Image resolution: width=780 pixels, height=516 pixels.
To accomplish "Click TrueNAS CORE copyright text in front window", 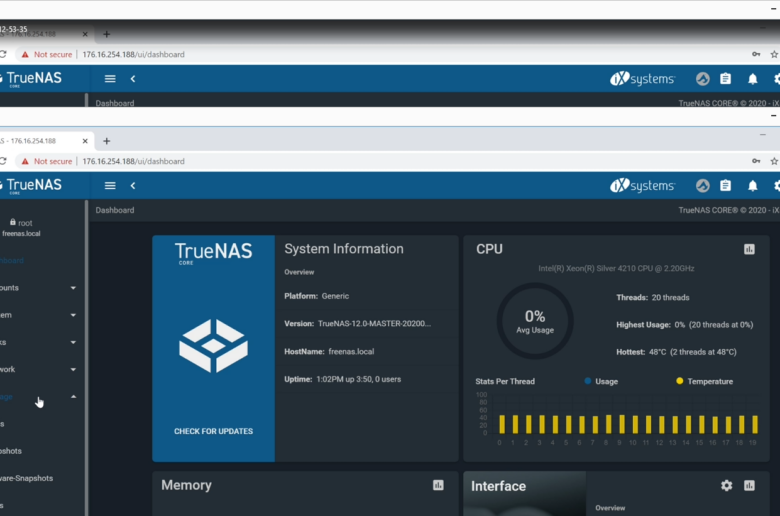I will click(729, 210).
